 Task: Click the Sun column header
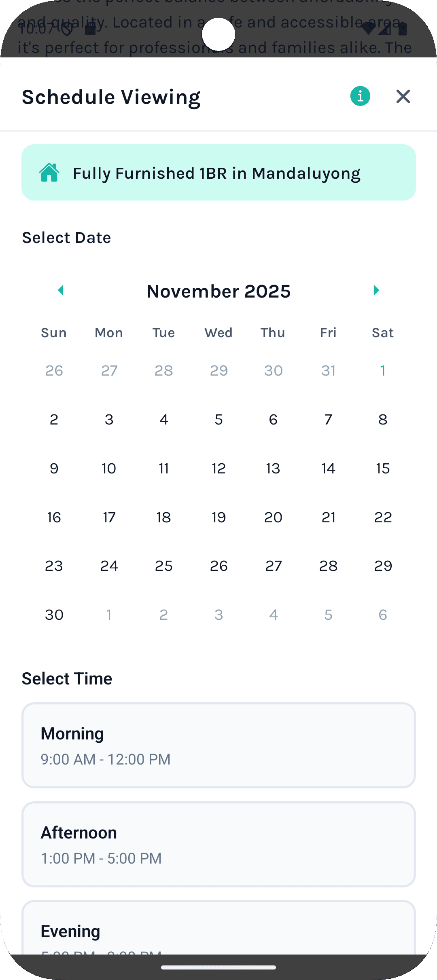tap(53, 332)
